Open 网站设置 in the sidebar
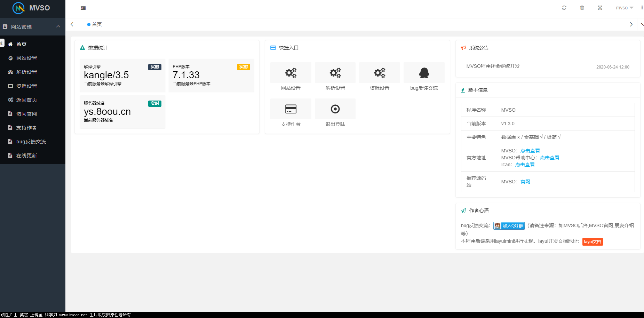Screen dimensions: 644x318 33,58
